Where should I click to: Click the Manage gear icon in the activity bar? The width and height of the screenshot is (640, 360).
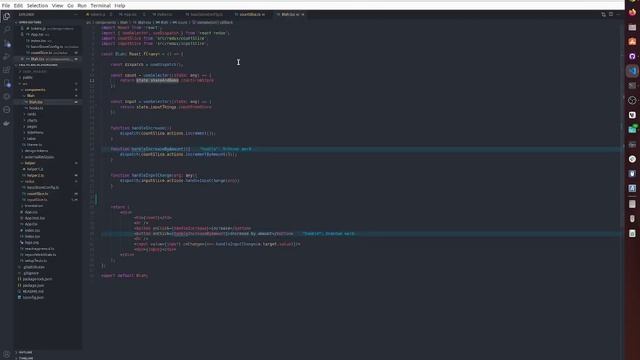7,354
